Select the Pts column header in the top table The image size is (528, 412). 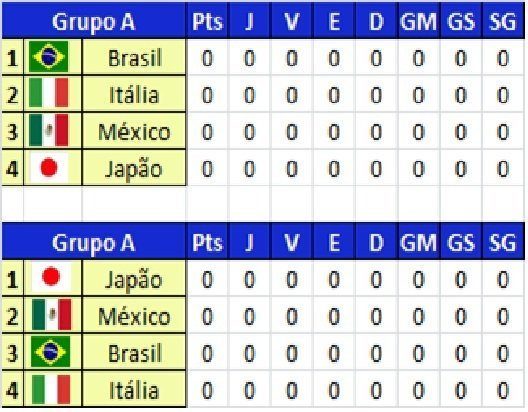coord(207,21)
